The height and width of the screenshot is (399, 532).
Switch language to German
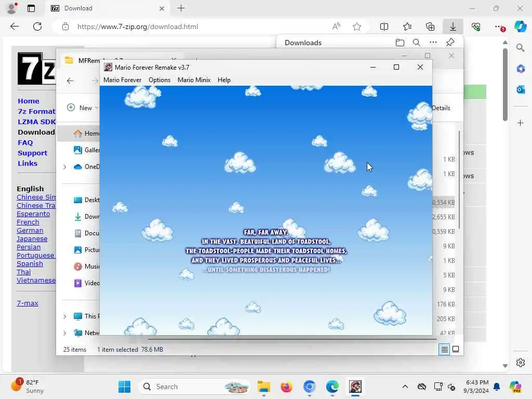coord(30,230)
